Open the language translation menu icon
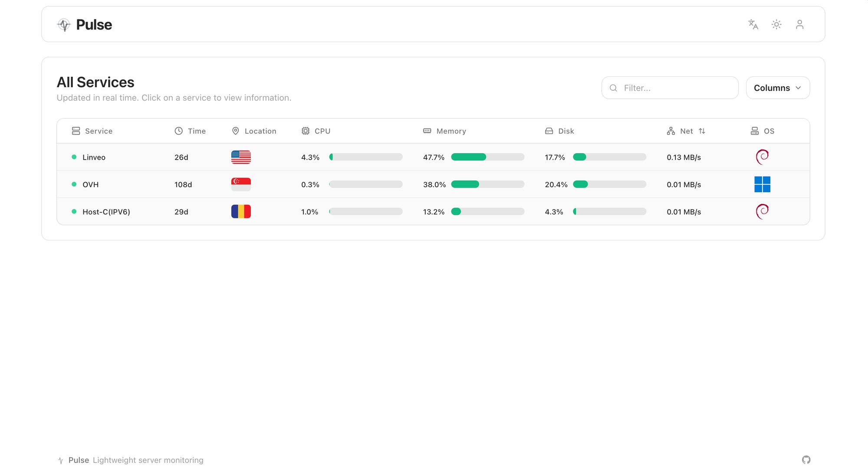Screen dimensions: 868x476 pos(753,25)
